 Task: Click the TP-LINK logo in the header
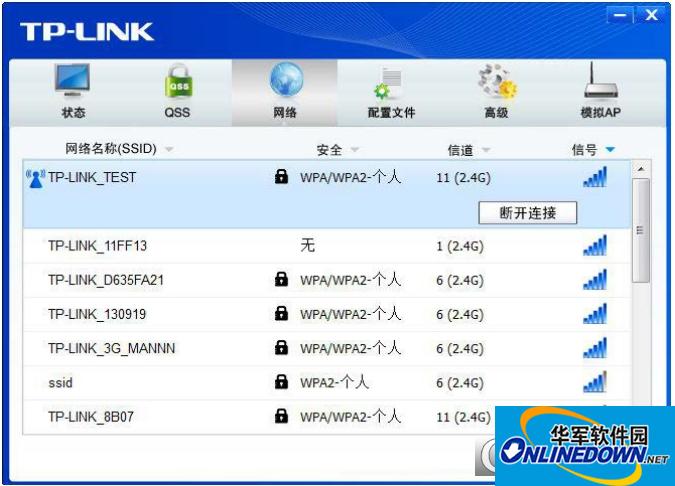point(87,32)
